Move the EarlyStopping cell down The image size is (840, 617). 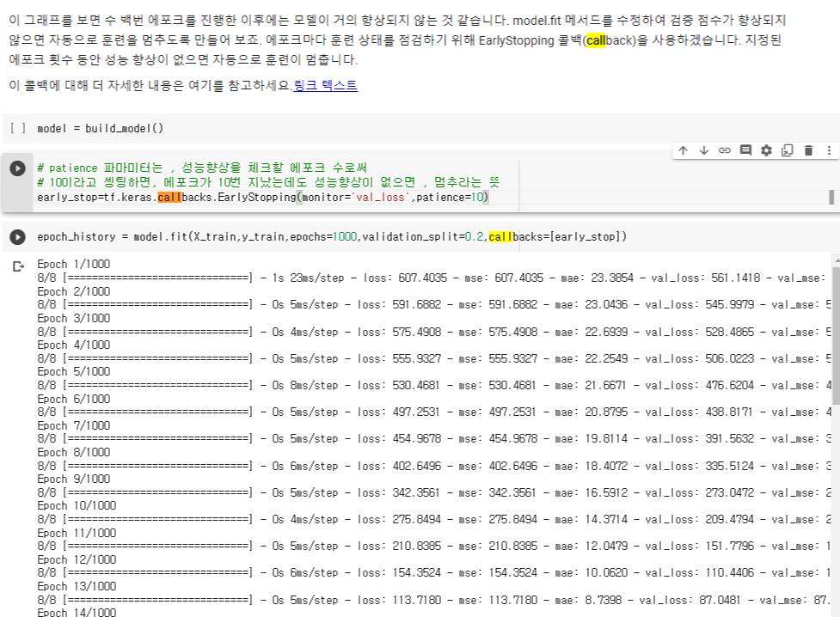pyautogui.click(x=704, y=150)
